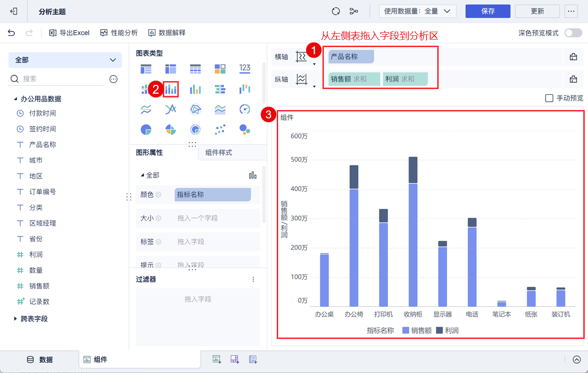Click the lock icon on 横轴 row

574,57
